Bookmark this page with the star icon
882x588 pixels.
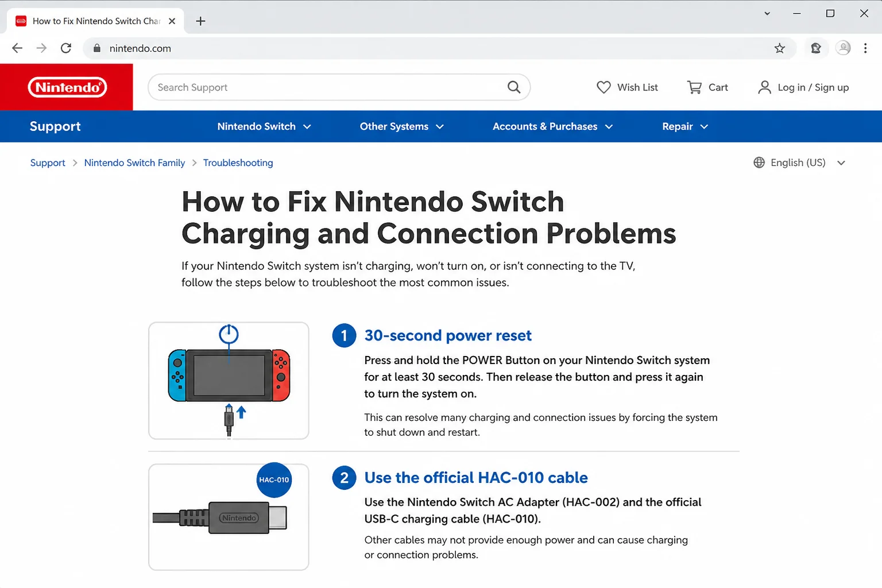pyautogui.click(x=779, y=48)
